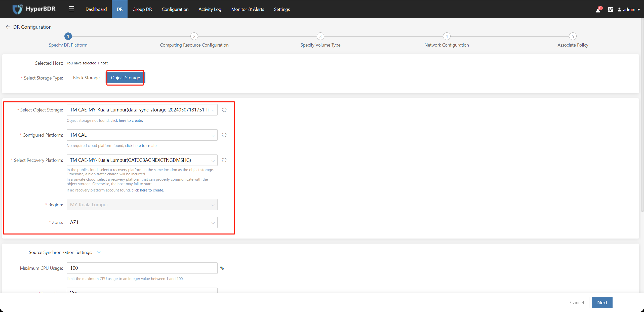Click the HyperBDR shield logo
644x312 pixels.
click(18, 9)
